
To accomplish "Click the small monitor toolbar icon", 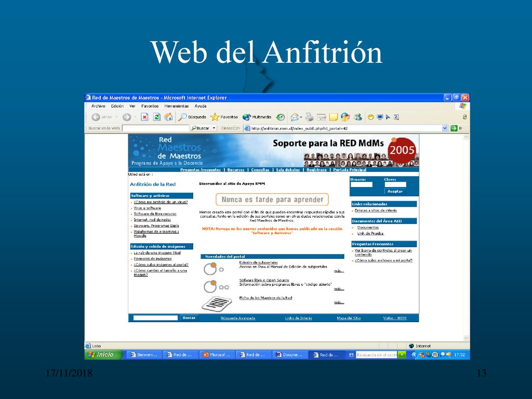I will tap(380, 117).
